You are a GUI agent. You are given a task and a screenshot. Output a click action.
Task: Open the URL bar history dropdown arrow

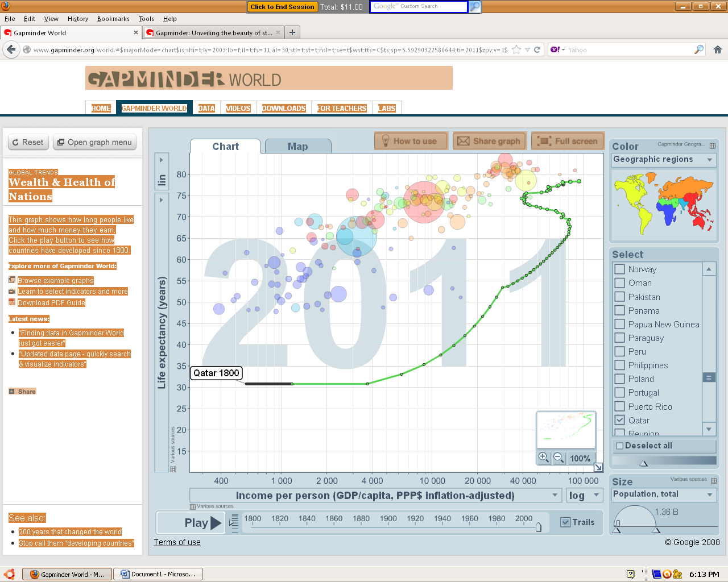528,50
